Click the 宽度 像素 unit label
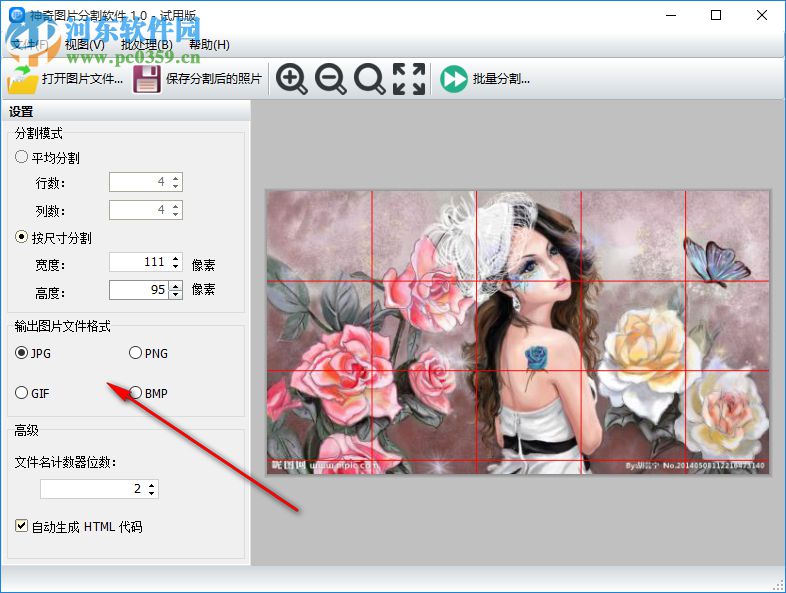 [x=203, y=265]
